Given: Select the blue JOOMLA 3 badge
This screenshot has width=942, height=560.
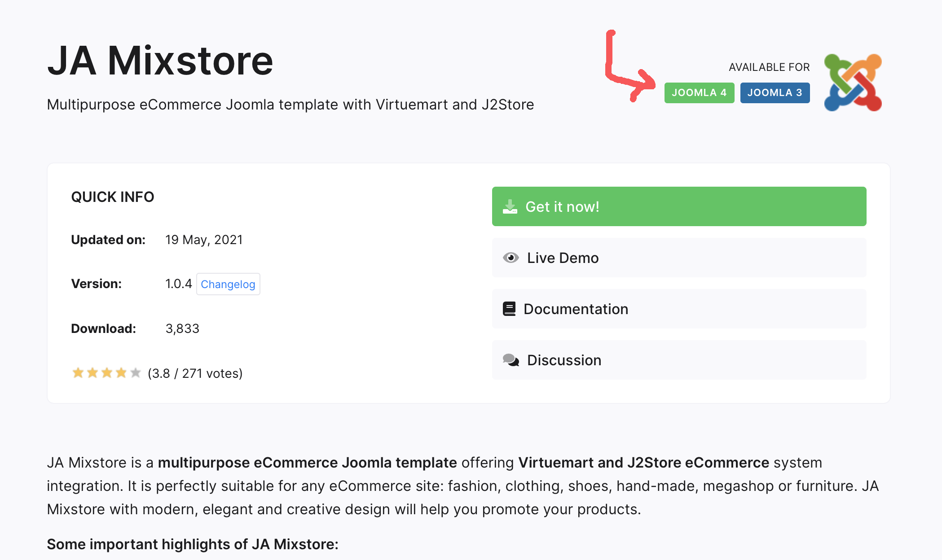Looking at the screenshot, I should click(775, 93).
